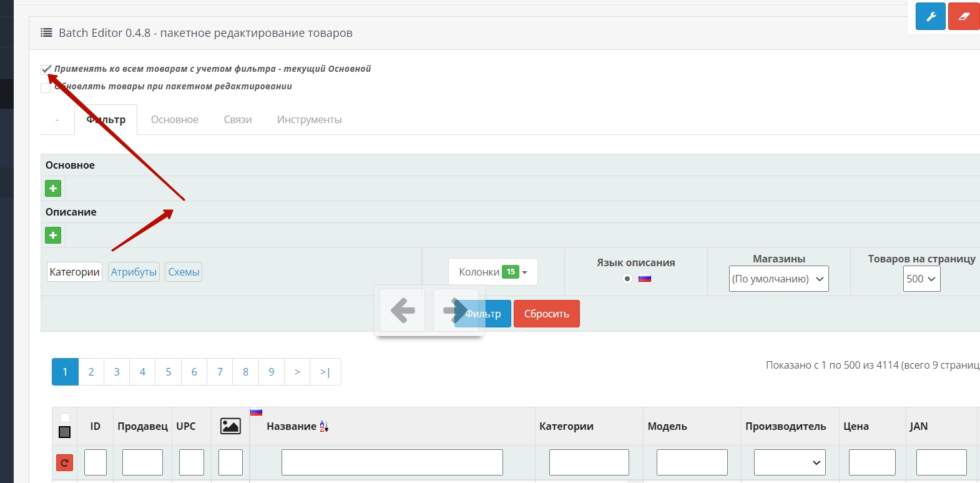This screenshot has height=483, width=980.
Task: Open the Колонки dropdown
Action: [x=492, y=272]
